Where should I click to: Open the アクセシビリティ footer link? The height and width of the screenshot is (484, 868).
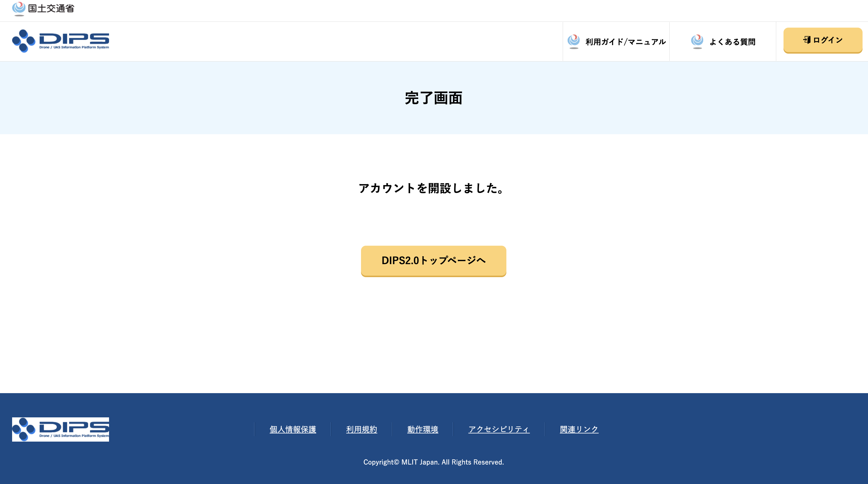(x=499, y=429)
